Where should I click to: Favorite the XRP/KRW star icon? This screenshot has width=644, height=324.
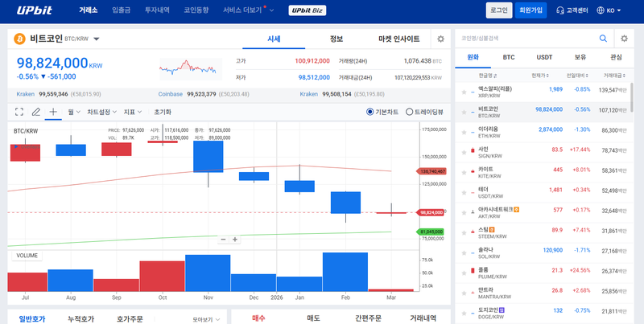point(464,91)
